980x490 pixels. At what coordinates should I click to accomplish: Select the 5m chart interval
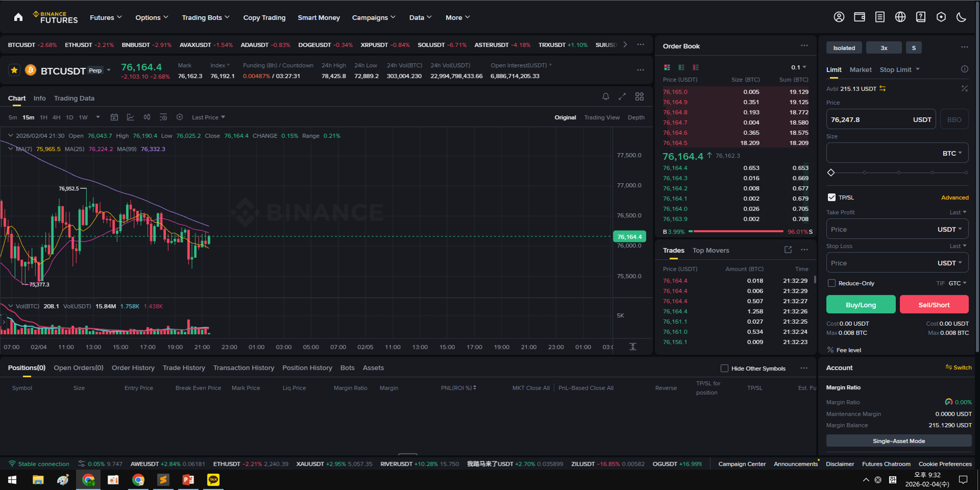coord(13,117)
